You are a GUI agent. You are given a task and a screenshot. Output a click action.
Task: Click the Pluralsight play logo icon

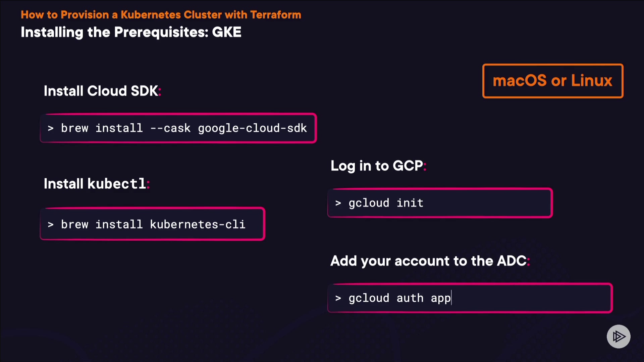coord(619,336)
